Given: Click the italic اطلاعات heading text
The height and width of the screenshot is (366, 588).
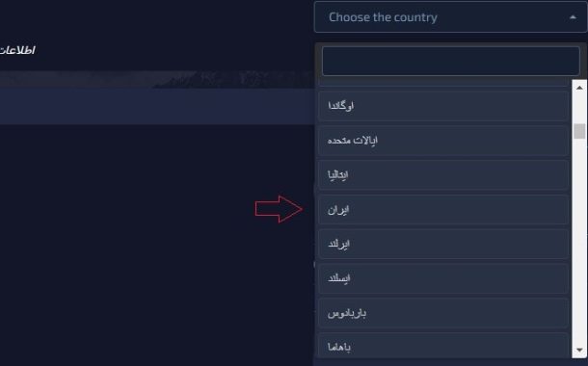Looking at the screenshot, I should [x=17, y=50].
